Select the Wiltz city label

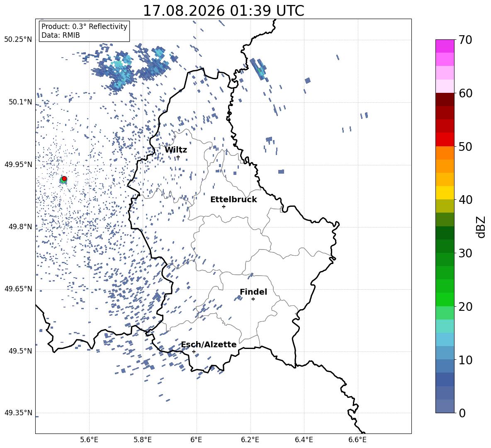pyautogui.click(x=176, y=150)
